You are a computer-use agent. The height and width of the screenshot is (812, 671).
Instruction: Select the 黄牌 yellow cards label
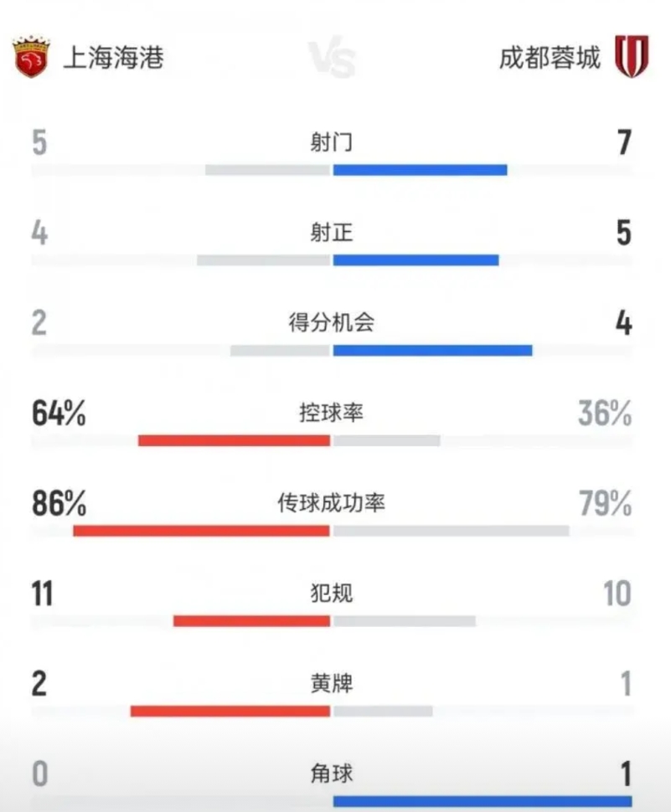click(x=332, y=684)
